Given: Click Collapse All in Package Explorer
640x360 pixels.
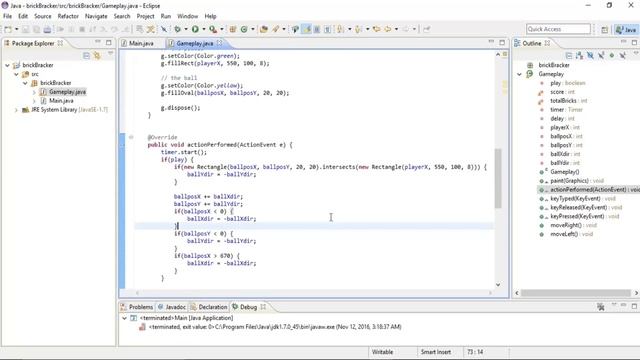Looking at the screenshot, I should tap(86, 55).
